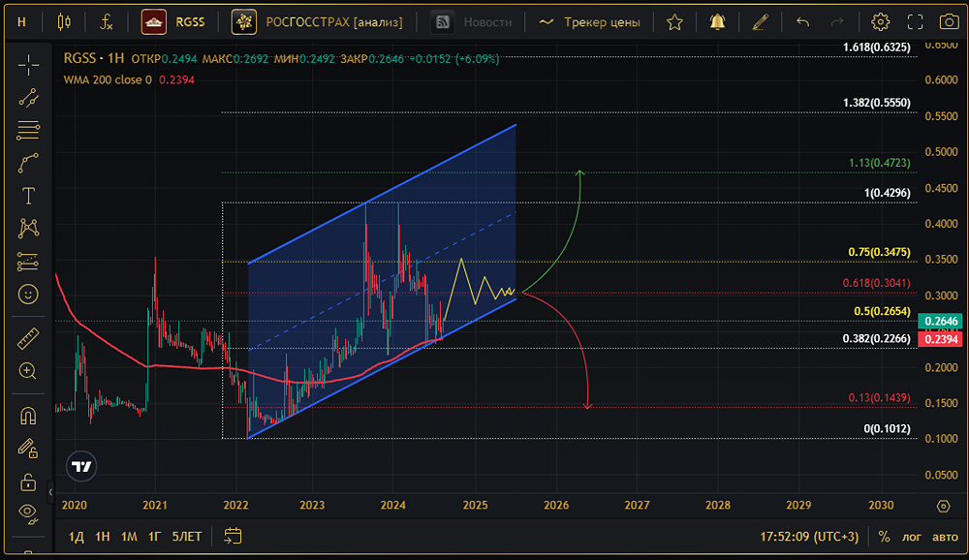Open the Трекер цены price tracker

click(x=589, y=22)
